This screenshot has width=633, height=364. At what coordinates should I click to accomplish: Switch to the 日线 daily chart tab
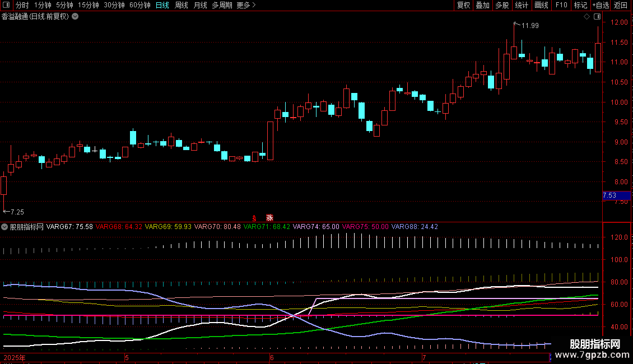pos(162,5)
